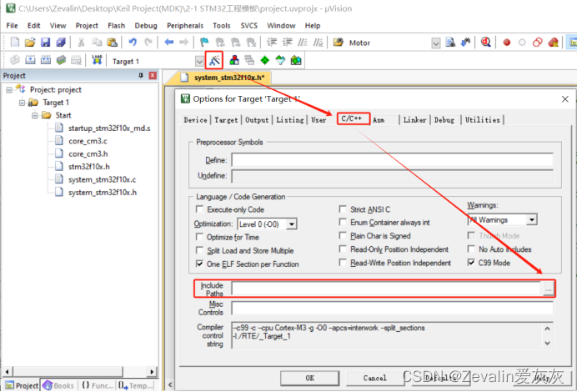This screenshot has width=577, height=392.
Task: Click the Rebuild all target files icon
Action: pyautogui.click(x=46, y=60)
